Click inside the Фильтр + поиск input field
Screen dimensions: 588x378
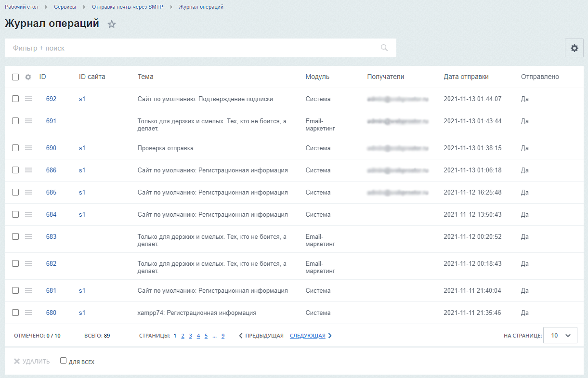[x=193, y=48]
